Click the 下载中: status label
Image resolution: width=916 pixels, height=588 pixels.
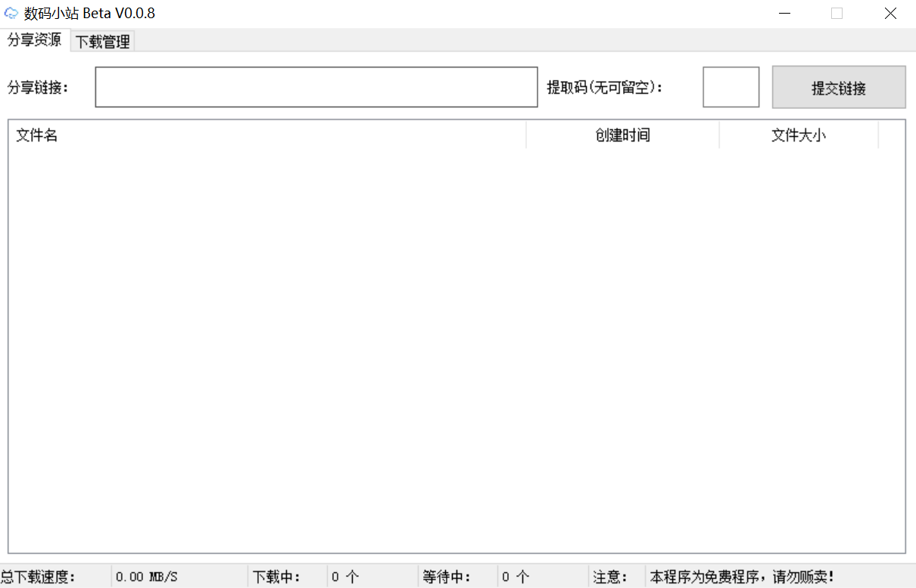(276, 577)
